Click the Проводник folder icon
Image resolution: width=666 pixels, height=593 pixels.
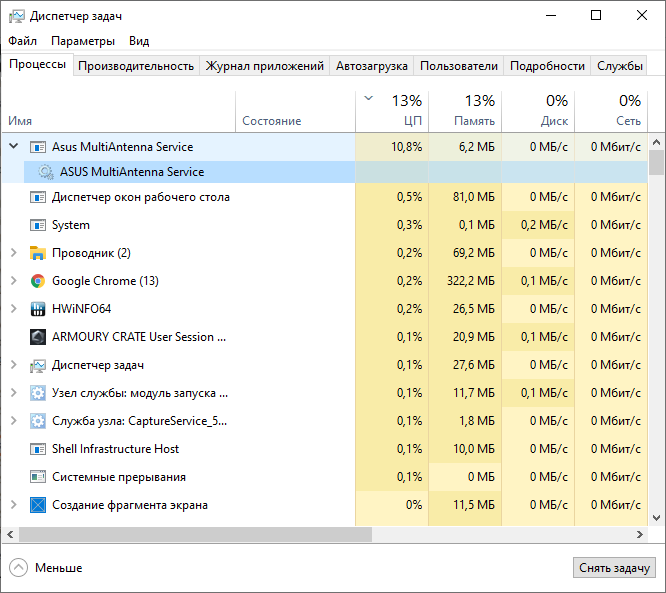[38, 253]
